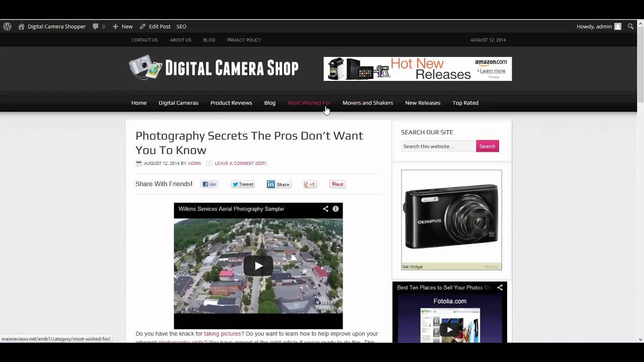Image resolution: width=644 pixels, height=362 pixels.
Task: Click Learn more in Amazon banner
Action: (493, 71)
